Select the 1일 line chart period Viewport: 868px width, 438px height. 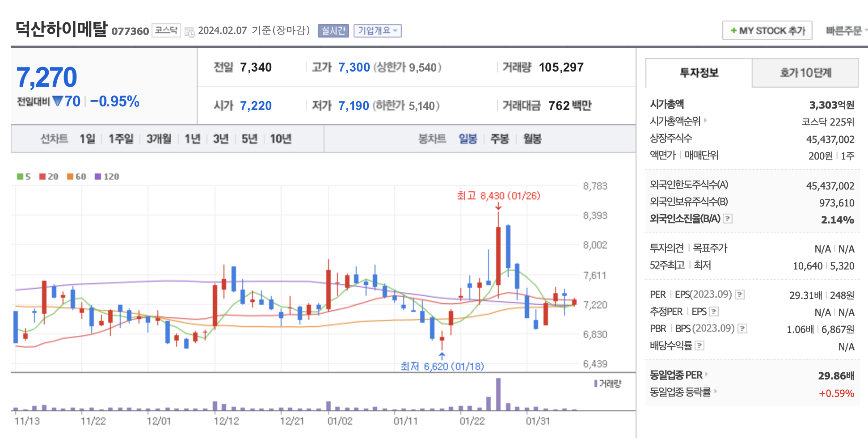88,139
